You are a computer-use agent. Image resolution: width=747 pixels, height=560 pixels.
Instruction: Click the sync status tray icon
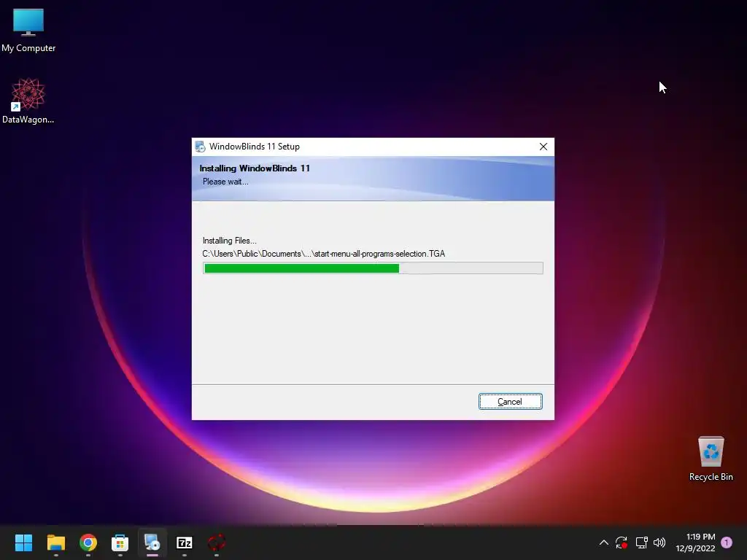[622, 542]
